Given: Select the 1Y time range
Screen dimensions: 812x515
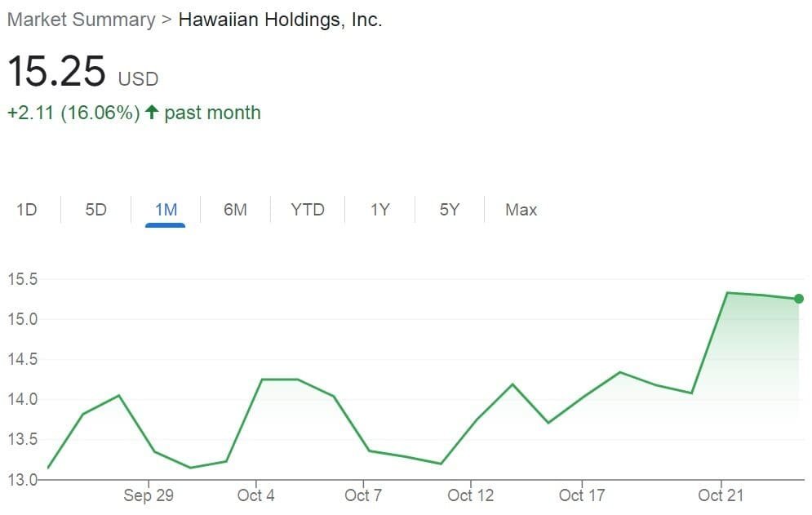Looking at the screenshot, I should point(379,210).
